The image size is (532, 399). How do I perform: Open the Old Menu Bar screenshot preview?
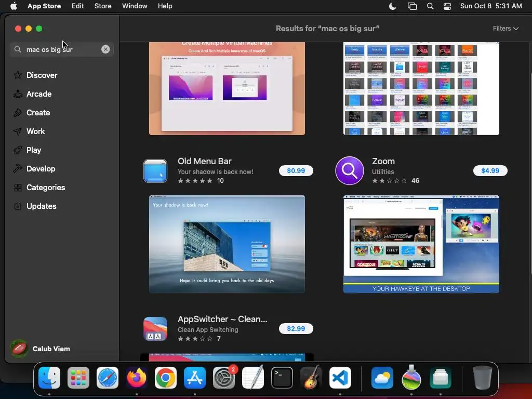[x=227, y=244]
